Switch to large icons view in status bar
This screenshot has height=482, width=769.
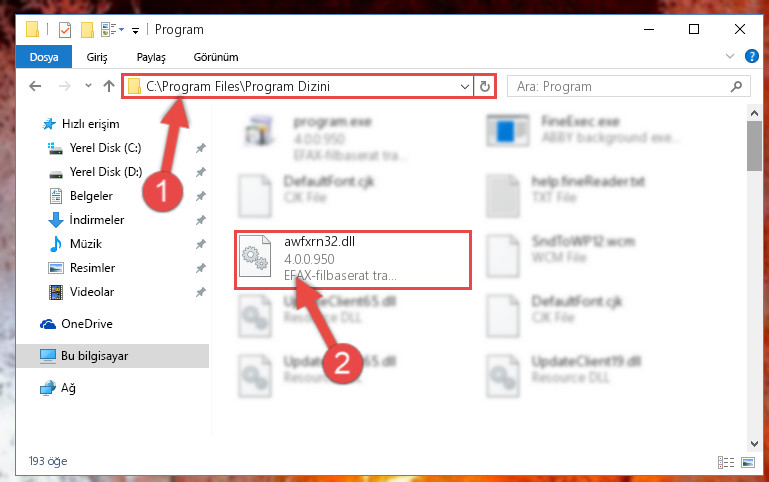tap(748, 462)
